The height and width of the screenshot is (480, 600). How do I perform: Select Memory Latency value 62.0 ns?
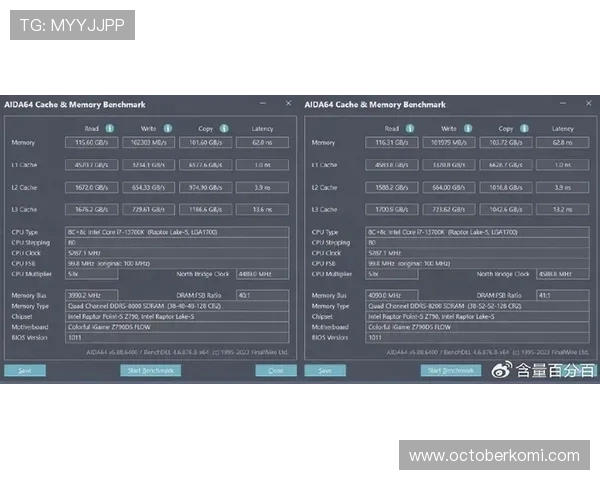click(262, 143)
